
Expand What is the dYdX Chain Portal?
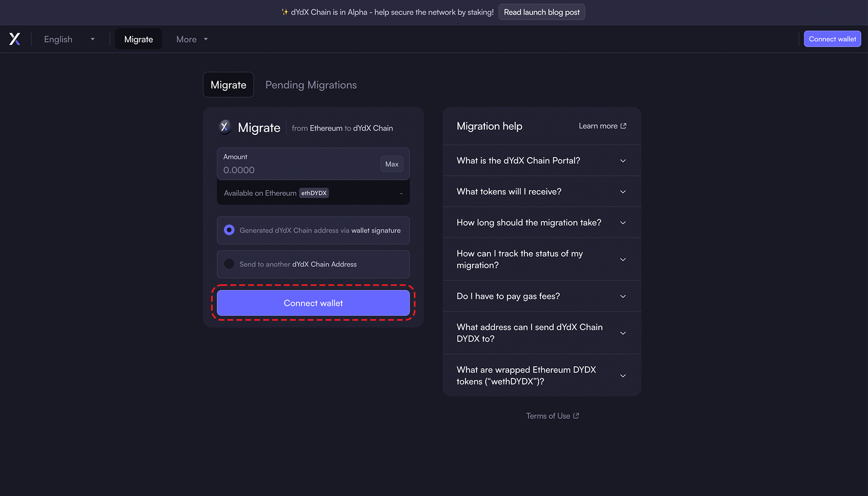click(542, 161)
